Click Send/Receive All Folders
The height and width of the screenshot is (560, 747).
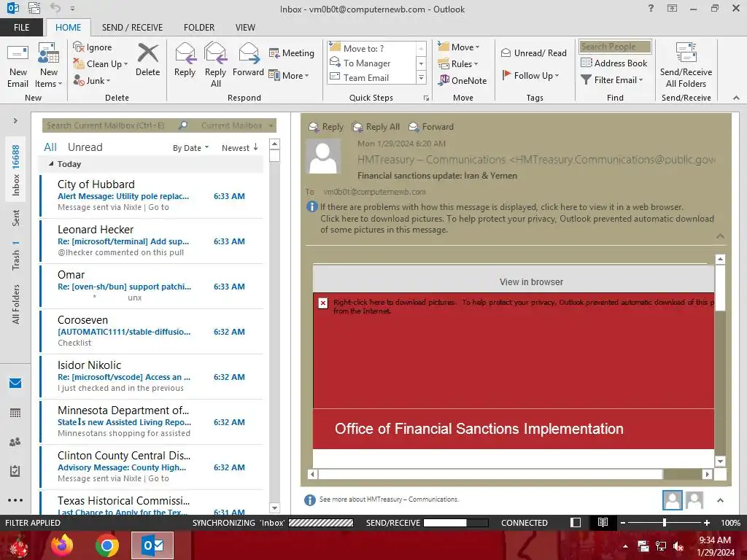(686, 65)
